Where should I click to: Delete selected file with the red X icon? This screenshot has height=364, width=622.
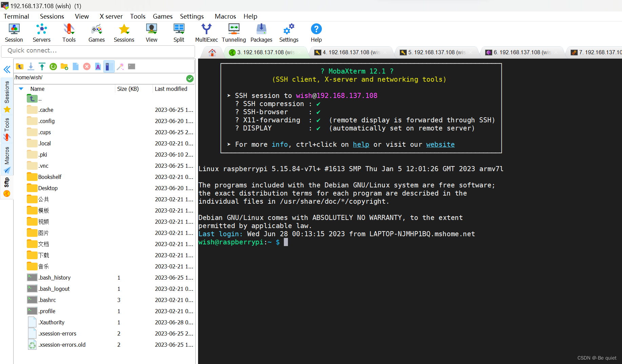tap(86, 66)
